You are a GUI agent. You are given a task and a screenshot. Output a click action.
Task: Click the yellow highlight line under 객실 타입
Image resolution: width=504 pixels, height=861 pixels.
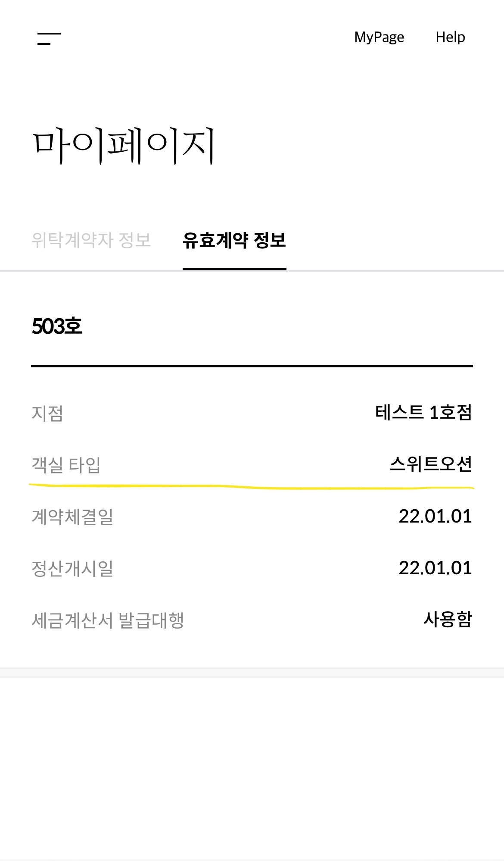(x=252, y=487)
